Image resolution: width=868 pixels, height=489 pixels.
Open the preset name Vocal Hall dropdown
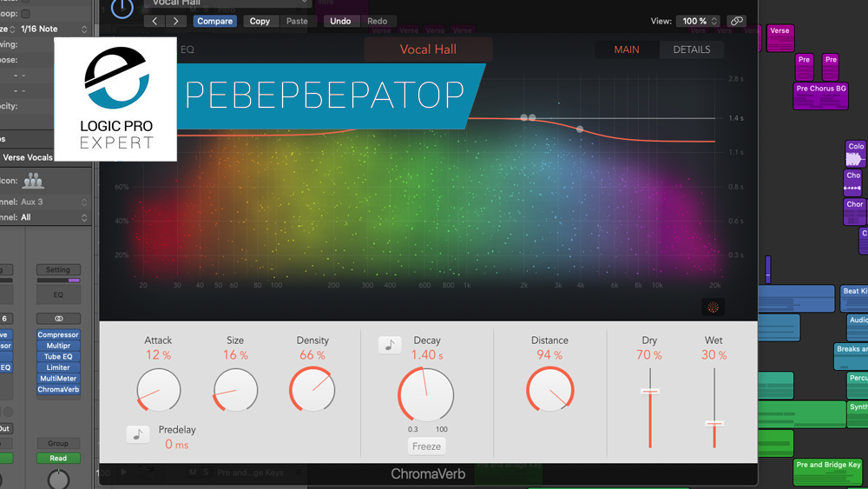(x=227, y=3)
